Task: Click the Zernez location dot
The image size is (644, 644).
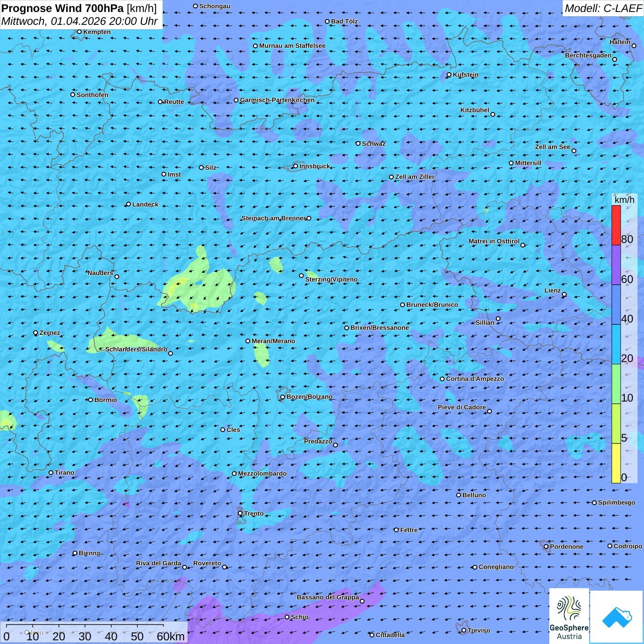Action: pyautogui.click(x=35, y=333)
